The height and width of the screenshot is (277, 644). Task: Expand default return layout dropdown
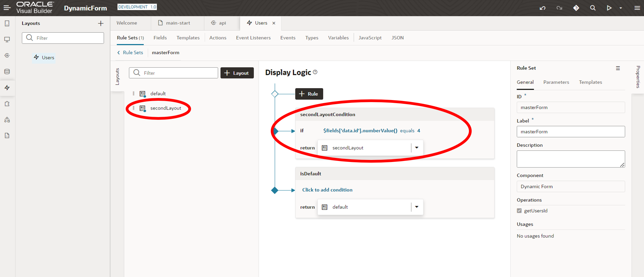click(x=417, y=207)
